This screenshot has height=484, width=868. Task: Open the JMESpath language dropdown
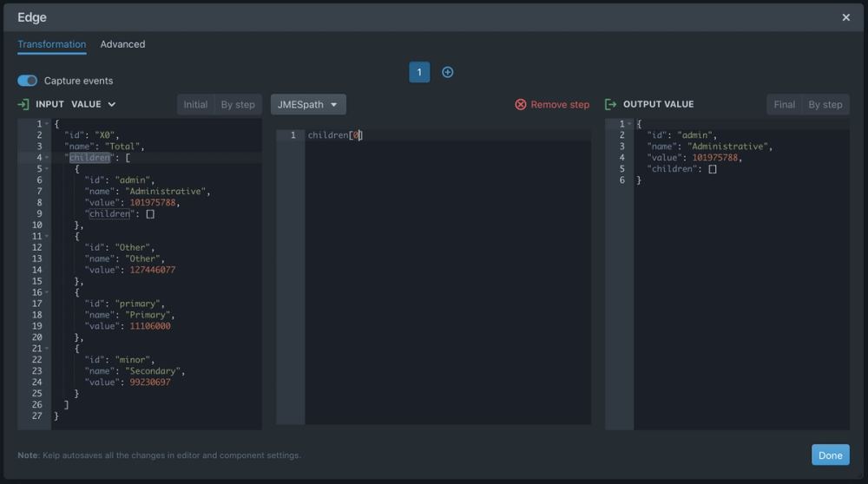coord(308,104)
